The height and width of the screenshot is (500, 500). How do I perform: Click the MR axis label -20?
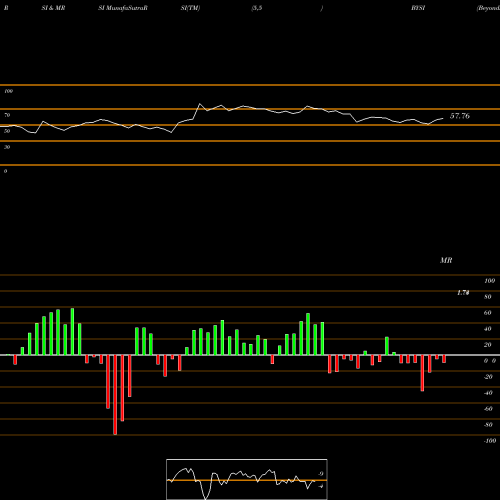[x=488, y=377]
